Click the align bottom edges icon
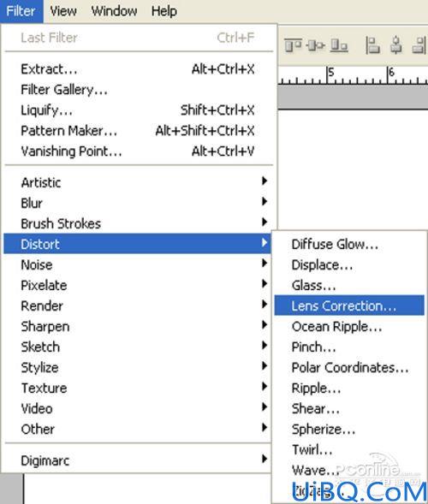The width and height of the screenshot is (428, 504). pos(339,45)
